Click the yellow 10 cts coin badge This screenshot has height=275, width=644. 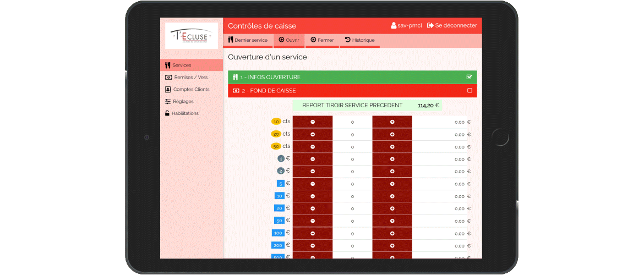276,122
